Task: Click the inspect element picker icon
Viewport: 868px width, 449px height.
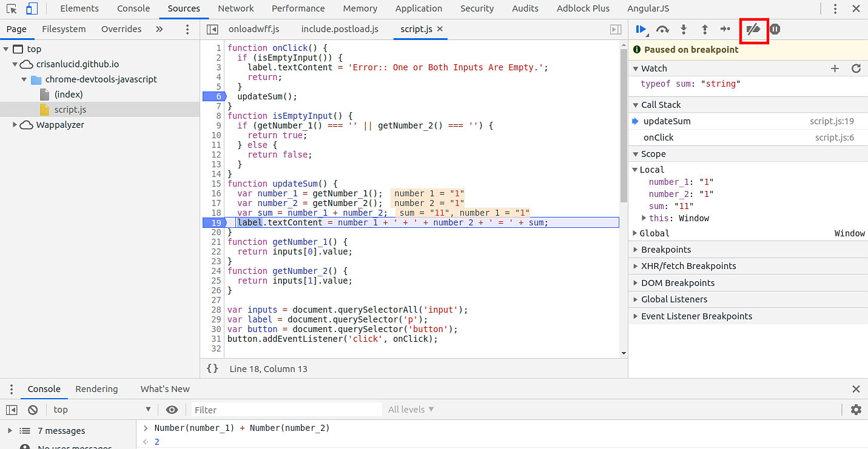Action: click(12, 8)
